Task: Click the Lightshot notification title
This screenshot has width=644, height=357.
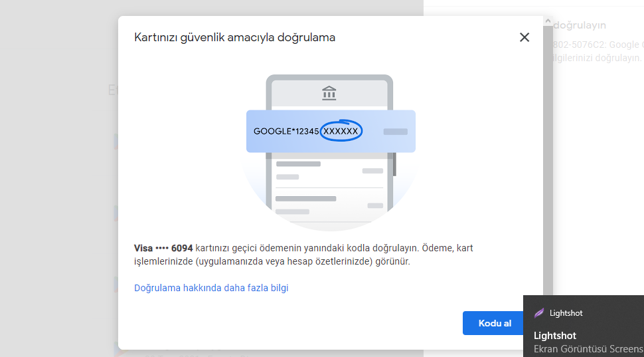Action: [x=555, y=335]
